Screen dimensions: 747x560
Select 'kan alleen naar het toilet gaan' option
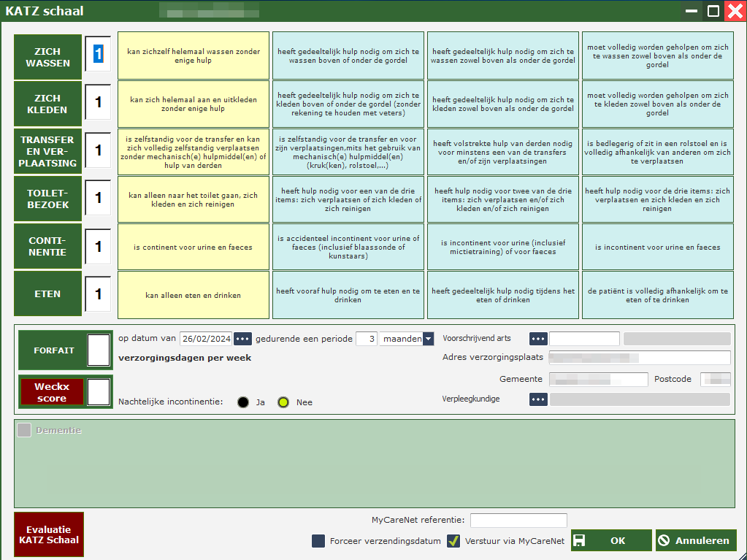[194, 199]
